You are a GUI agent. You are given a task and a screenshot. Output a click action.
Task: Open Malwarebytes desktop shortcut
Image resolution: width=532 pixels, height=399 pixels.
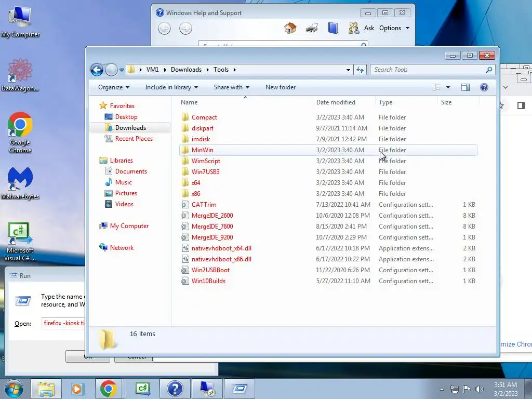[20, 183]
